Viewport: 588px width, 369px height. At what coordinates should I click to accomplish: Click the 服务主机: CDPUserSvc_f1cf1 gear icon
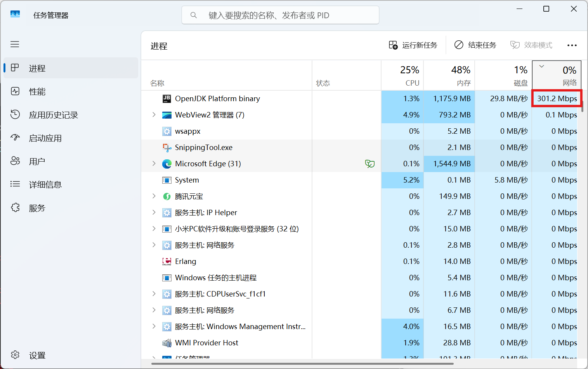(x=167, y=294)
